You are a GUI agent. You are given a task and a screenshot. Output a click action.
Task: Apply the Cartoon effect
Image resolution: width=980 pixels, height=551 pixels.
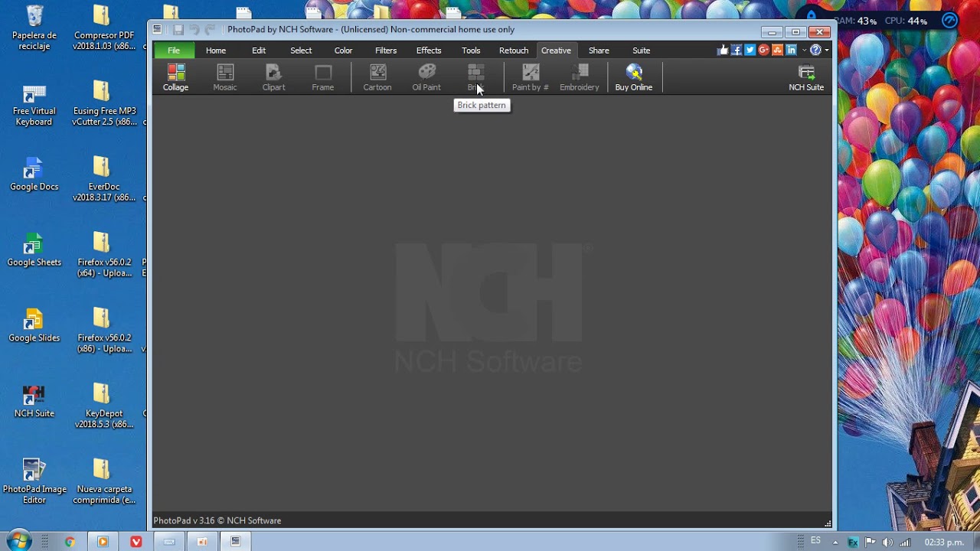point(377,77)
